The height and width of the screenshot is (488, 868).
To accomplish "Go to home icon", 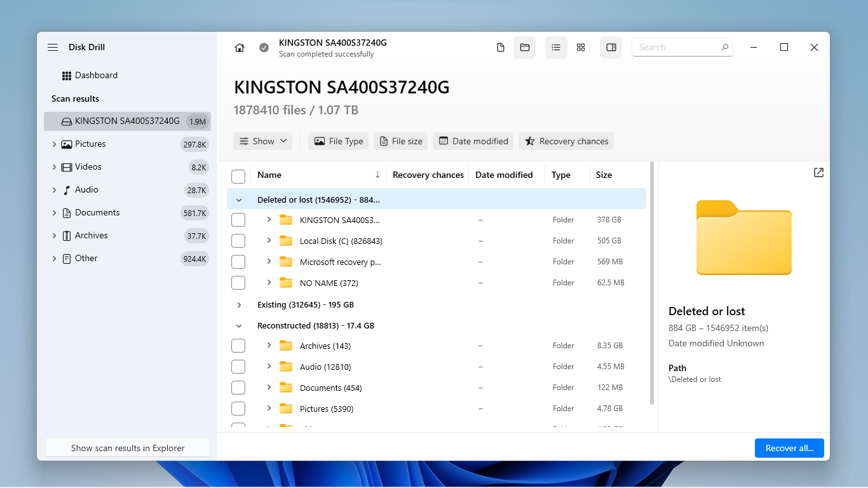I will tap(240, 48).
